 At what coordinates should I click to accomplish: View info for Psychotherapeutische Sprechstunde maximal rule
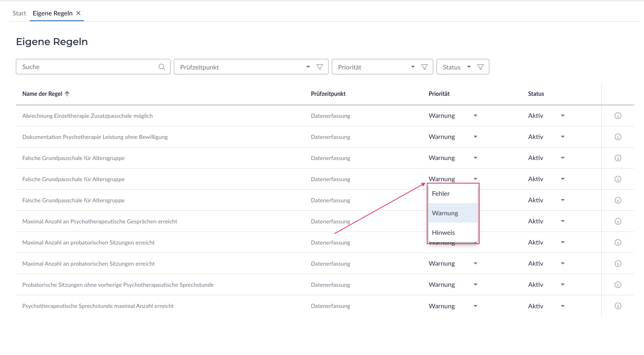pyautogui.click(x=618, y=306)
